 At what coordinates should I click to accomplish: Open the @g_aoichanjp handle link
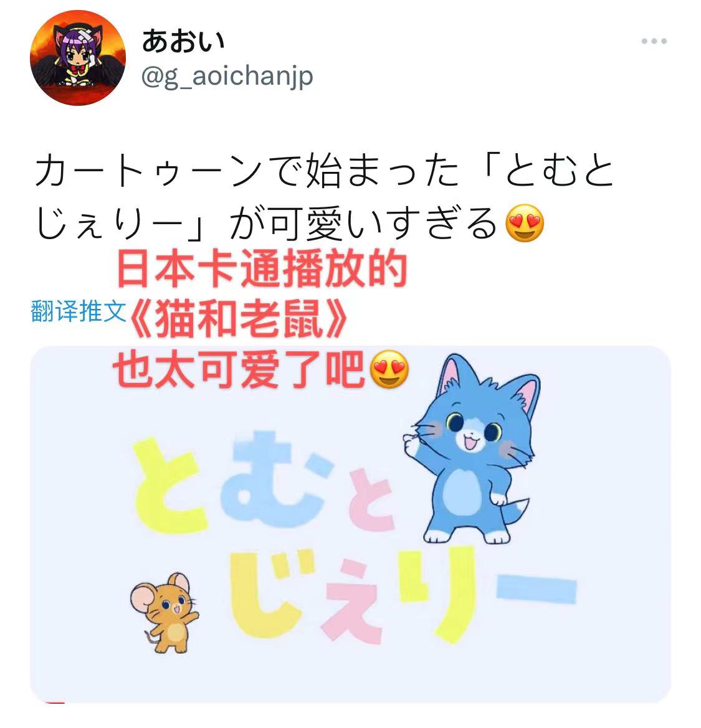click(x=227, y=76)
